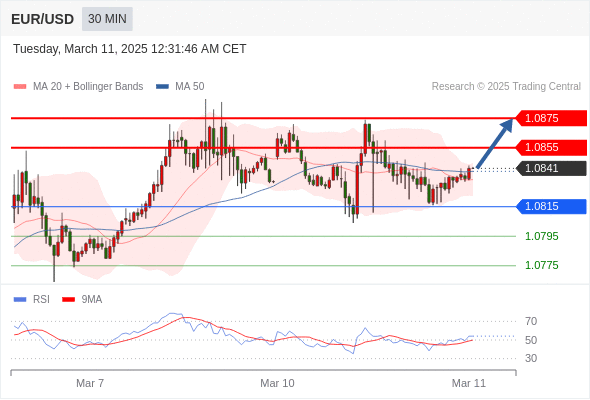Click the RSI 70 axis label
The image size is (590, 400).
(x=531, y=321)
